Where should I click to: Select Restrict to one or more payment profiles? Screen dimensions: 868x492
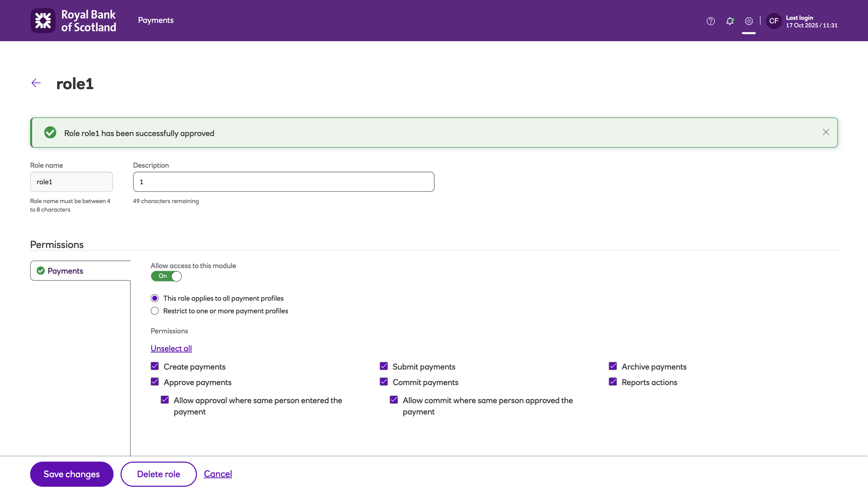tap(155, 311)
